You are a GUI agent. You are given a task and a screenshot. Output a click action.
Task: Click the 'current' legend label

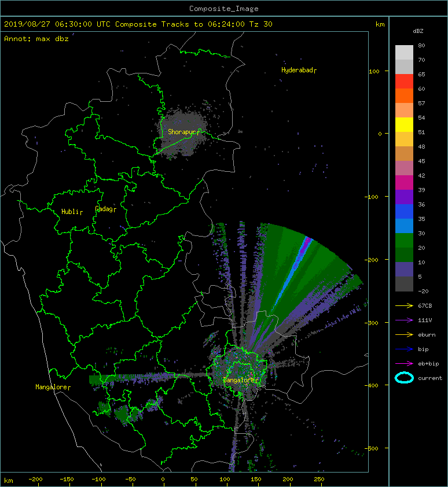430,378
